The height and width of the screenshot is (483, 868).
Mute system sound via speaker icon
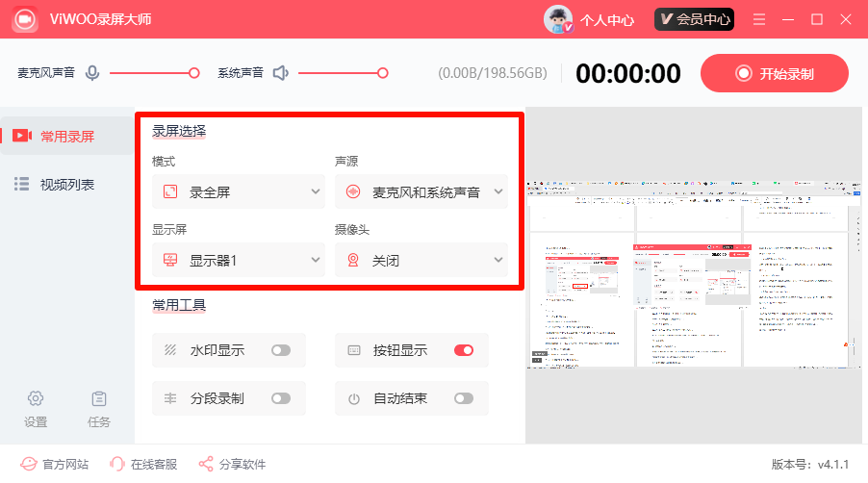point(281,73)
